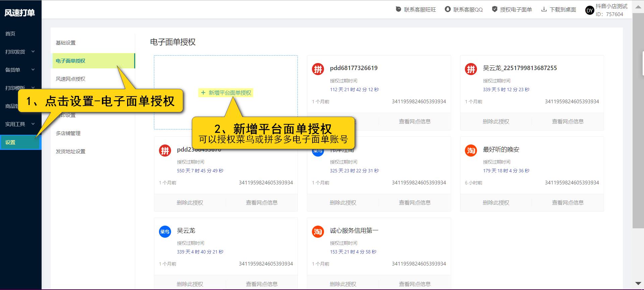644x290 pixels.
Task: Click the 抖音小店测试 account name
Action: click(611, 6)
